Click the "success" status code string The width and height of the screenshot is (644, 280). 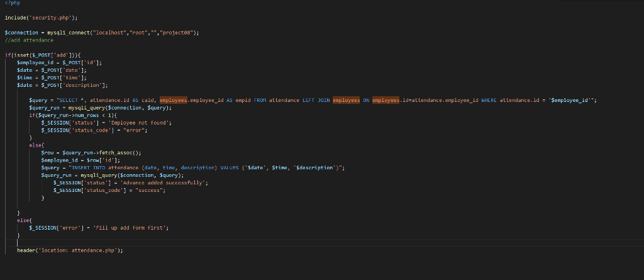[x=150, y=190]
